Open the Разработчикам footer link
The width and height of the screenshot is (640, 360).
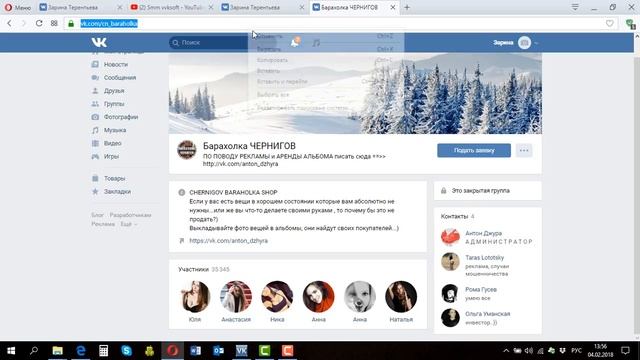coord(131,215)
